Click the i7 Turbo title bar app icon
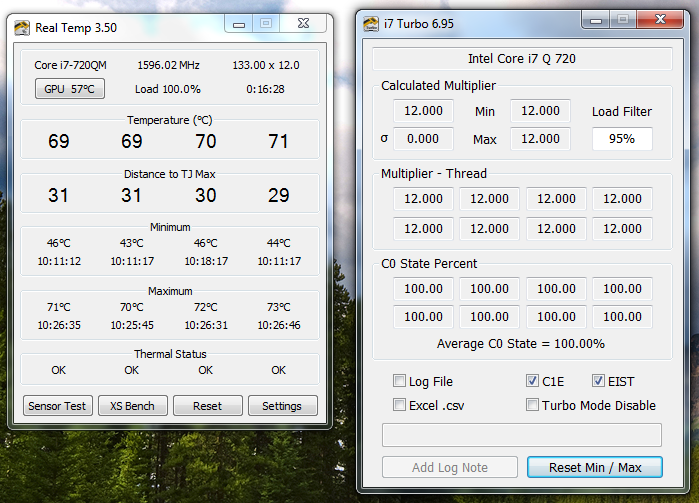This screenshot has height=503, width=699. coord(370,24)
